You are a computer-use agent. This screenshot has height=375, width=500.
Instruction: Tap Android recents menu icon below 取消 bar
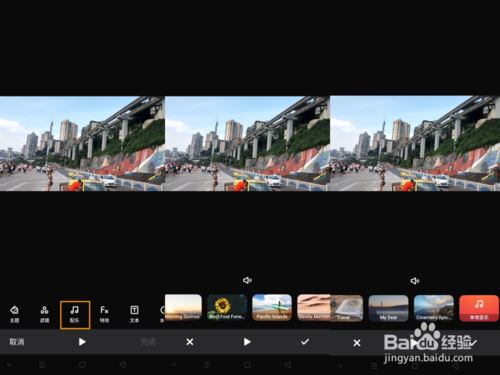pyautogui.click(x=42, y=365)
